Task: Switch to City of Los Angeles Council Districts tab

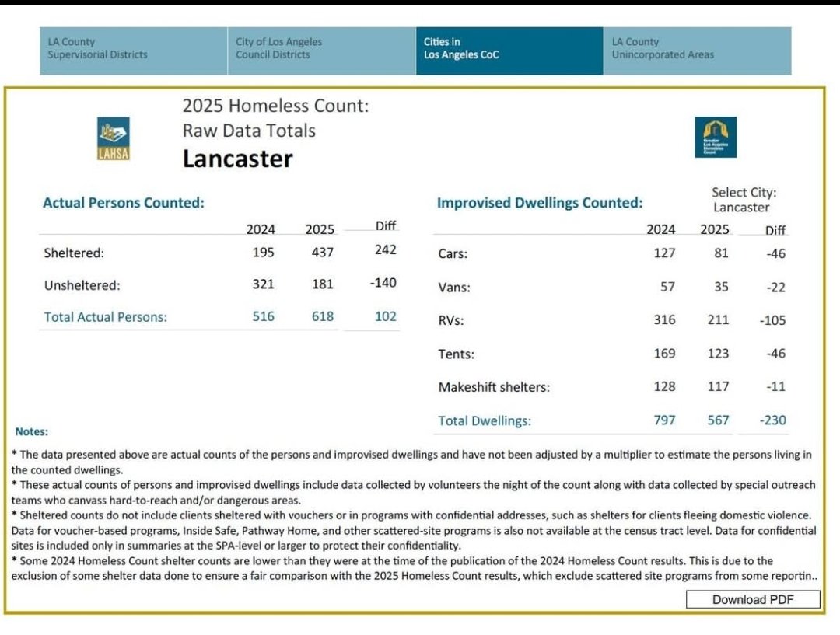Action: (321, 49)
